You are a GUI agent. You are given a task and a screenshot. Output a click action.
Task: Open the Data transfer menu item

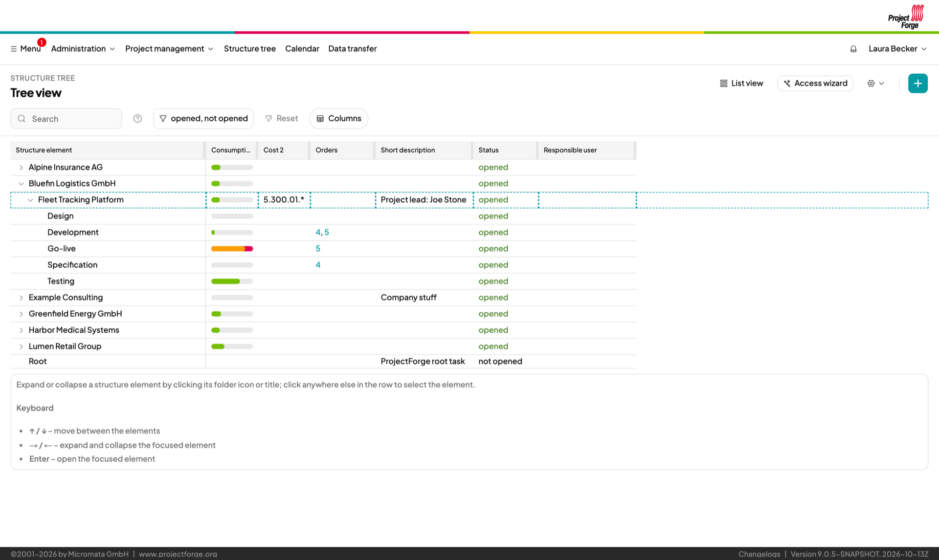point(352,49)
